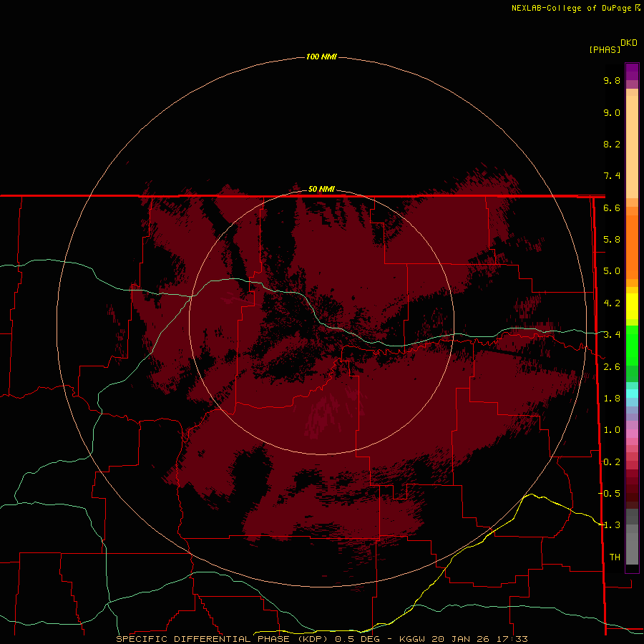Click the 100 NMI range ring label
644x644 pixels.
click(x=321, y=57)
